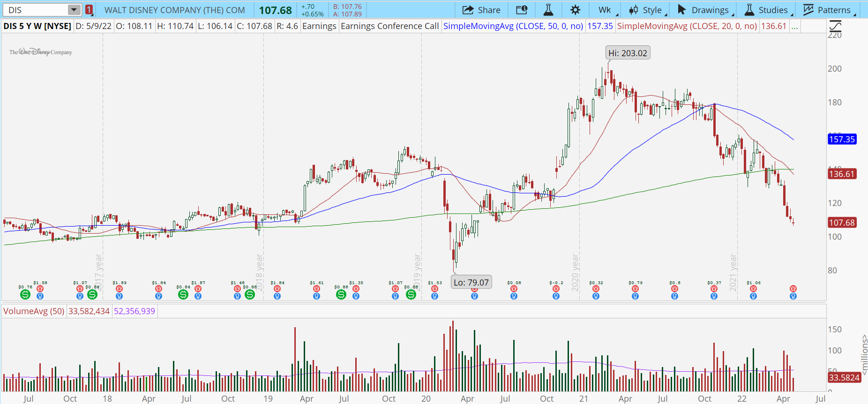This screenshot has height=404, width=868.
Task: Select the SimpleMovingAvg (CLOSE, 50, 0, no) label
Action: (x=513, y=26)
